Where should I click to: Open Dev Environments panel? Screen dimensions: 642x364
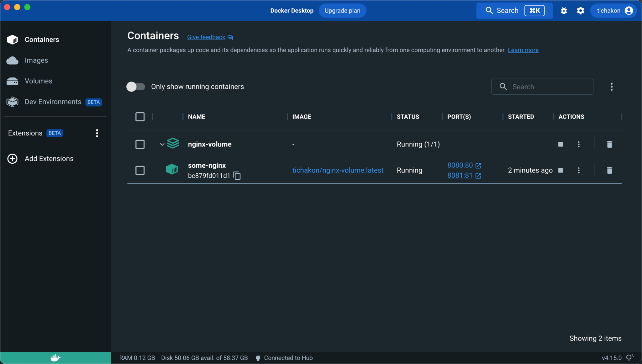(53, 102)
